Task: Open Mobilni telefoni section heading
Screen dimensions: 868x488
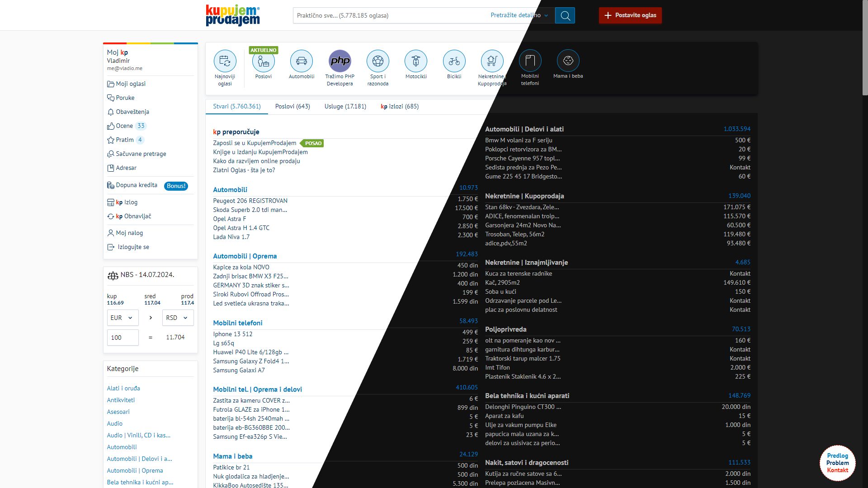Action: click(238, 323)
